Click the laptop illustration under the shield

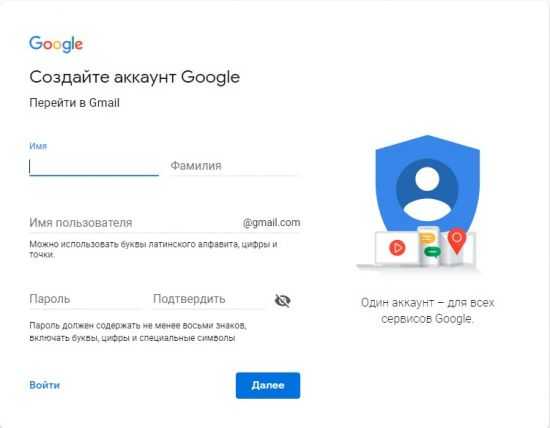pyautogui.click(x=396, y=250)
